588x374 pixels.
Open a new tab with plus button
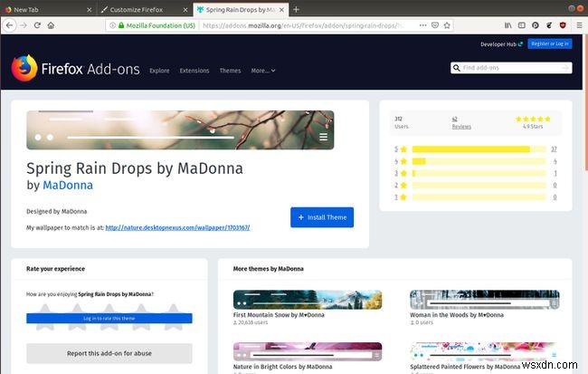(x=296, y=9)
